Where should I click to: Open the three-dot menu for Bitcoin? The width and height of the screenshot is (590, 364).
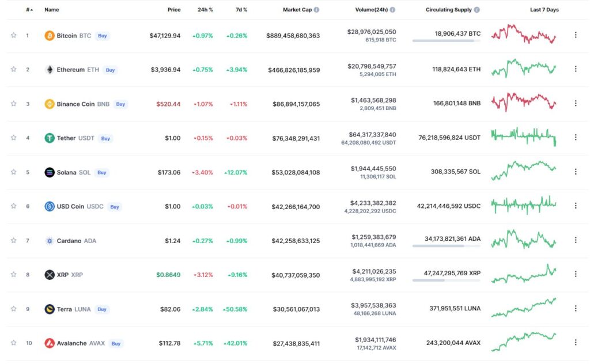pyautogui.click(x=576, y=35)
